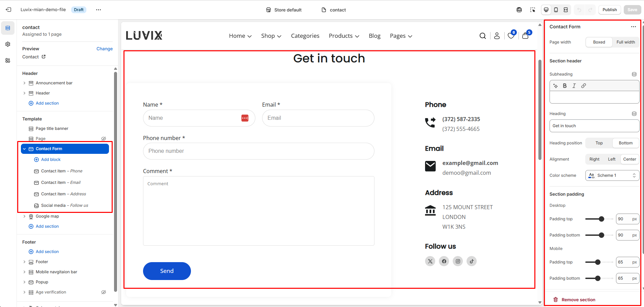
Task: Toggle visibility of Age verification section
Action: 104,292
